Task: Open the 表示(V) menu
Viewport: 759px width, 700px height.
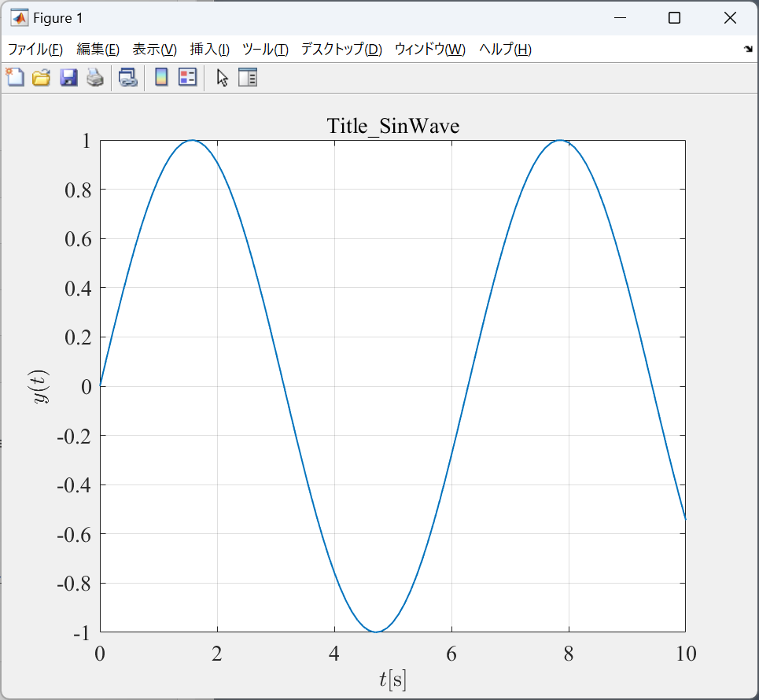Action: (155, 50)
